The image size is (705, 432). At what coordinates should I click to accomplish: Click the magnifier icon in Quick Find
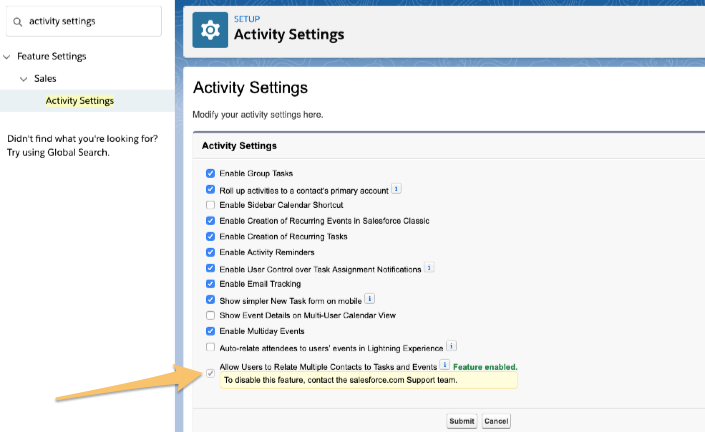18,20
